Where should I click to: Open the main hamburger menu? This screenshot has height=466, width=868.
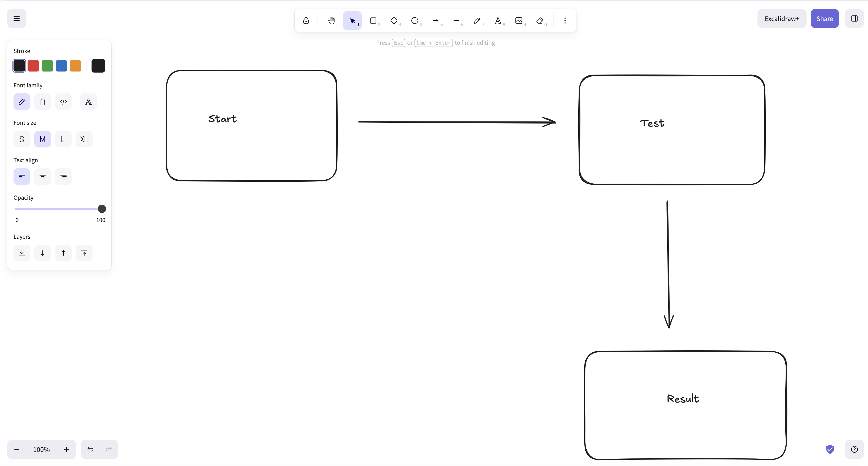(16, 18)
